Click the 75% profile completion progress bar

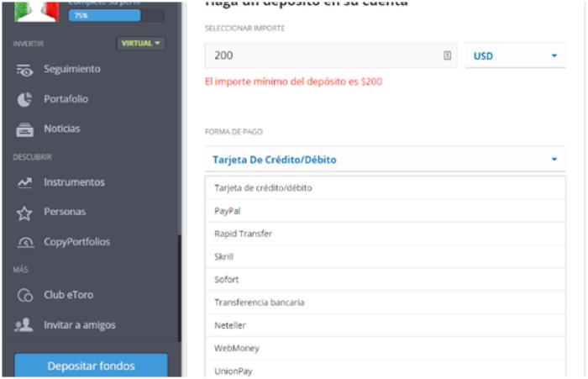click(x=116, y=15)
